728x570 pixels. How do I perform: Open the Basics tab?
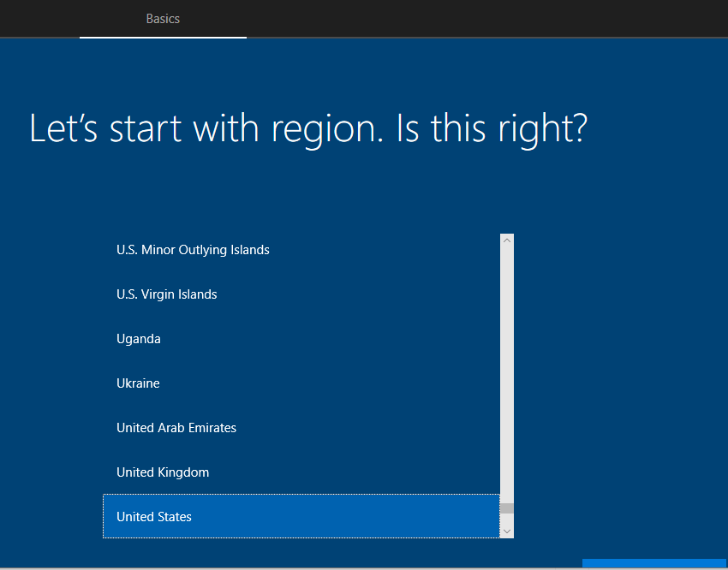click(163, 19)
